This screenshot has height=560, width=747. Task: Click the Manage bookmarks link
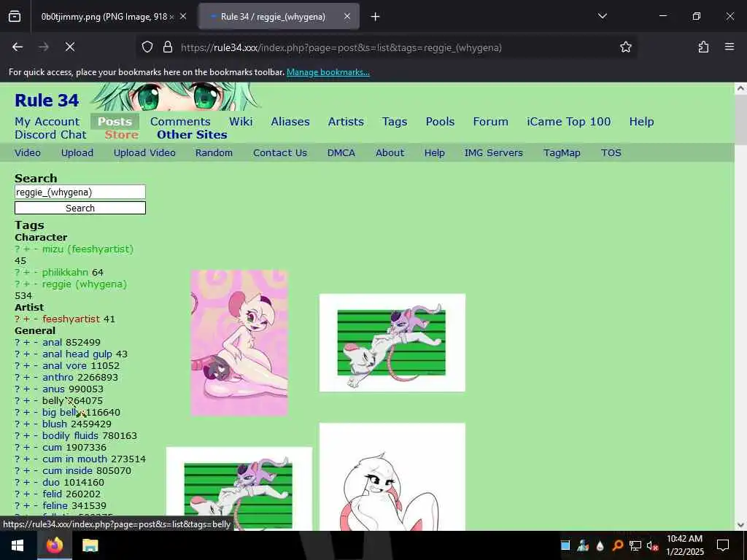point(328,72)
